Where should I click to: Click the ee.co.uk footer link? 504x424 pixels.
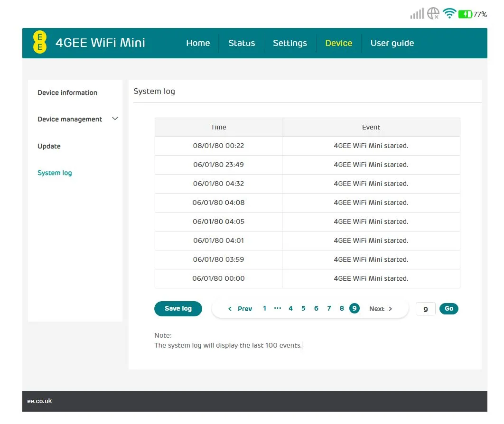click(39, 401)
